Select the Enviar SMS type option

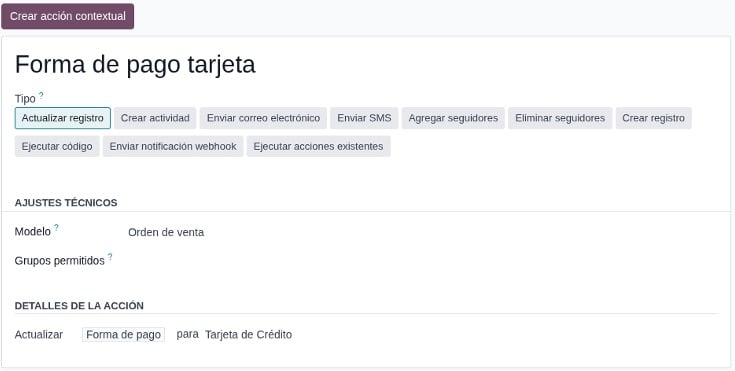coord(364,118)
